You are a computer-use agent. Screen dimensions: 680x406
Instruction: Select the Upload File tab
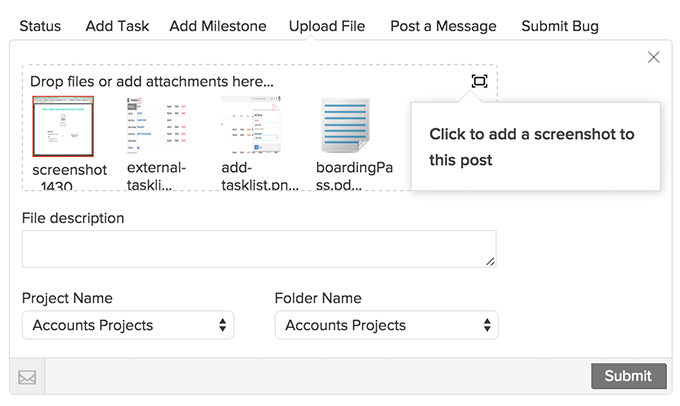[x=327, y=26]
